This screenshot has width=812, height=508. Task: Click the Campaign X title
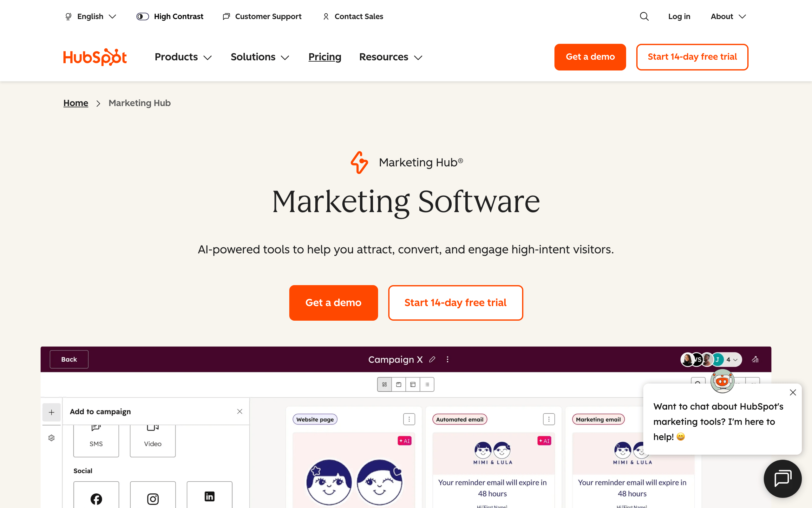[395, 359]
